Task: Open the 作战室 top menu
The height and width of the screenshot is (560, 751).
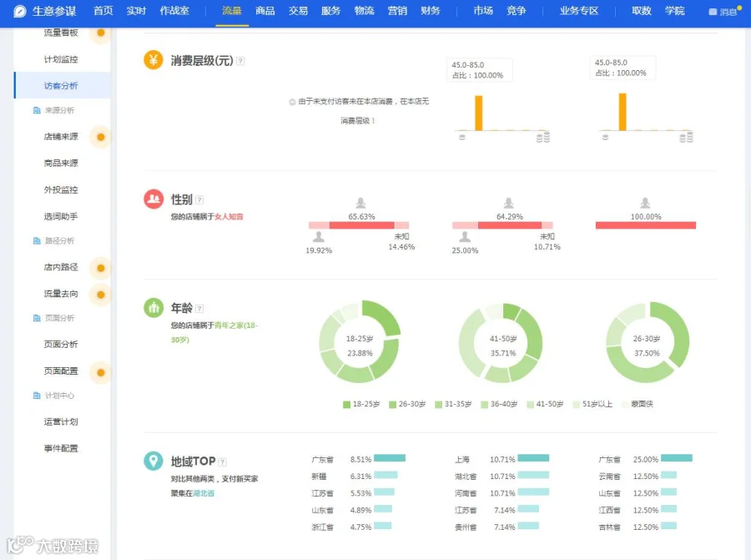Action: click(x=174, y=11)
